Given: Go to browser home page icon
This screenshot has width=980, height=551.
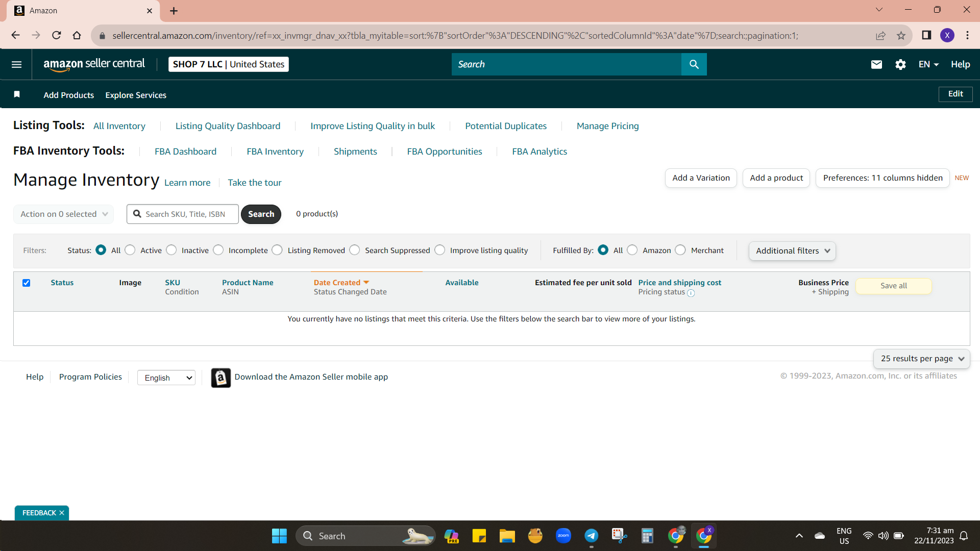Looking at the screenshot, I should point(77,35).
